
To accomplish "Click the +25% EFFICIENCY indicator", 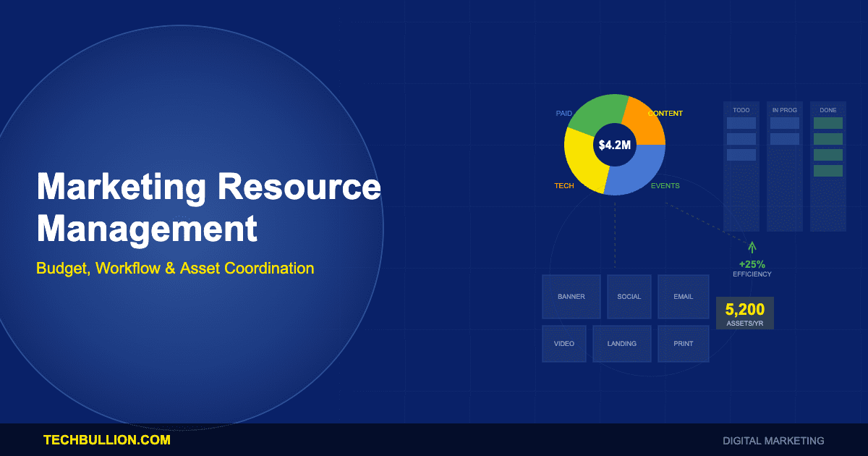I will [x=751, y=269].
